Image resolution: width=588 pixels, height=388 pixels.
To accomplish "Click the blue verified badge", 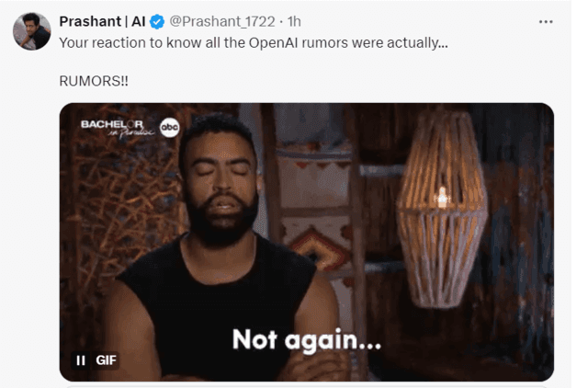I will [x=157, y=22].
